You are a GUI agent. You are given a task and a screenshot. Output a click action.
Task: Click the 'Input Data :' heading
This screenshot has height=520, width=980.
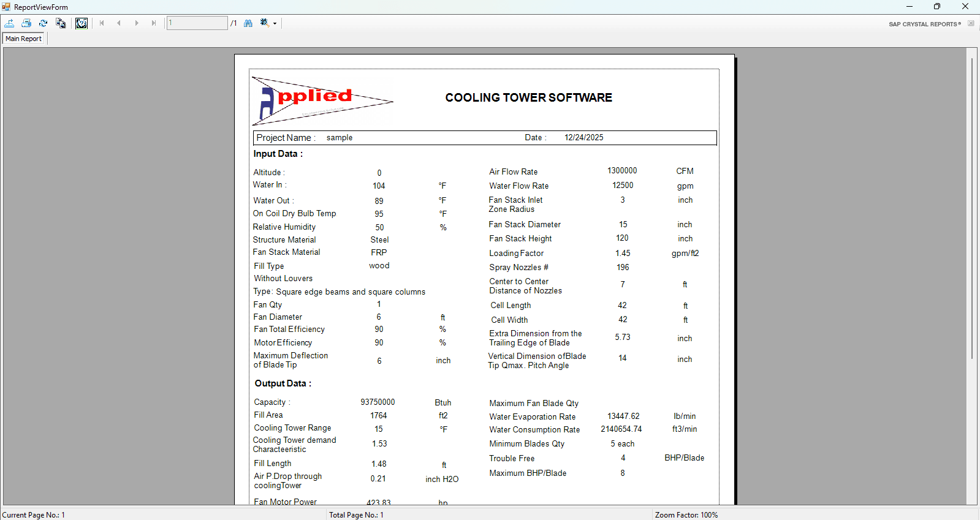click(x=278, y=154)
